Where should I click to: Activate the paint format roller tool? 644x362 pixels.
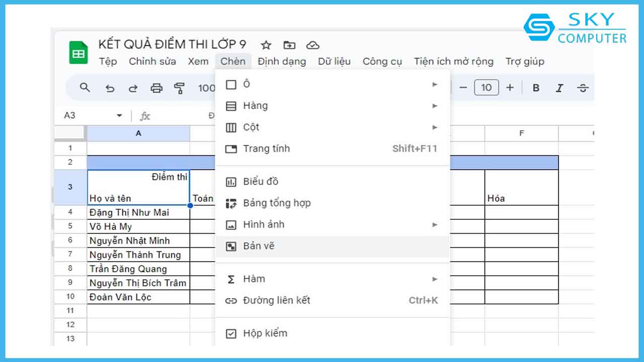179,88
